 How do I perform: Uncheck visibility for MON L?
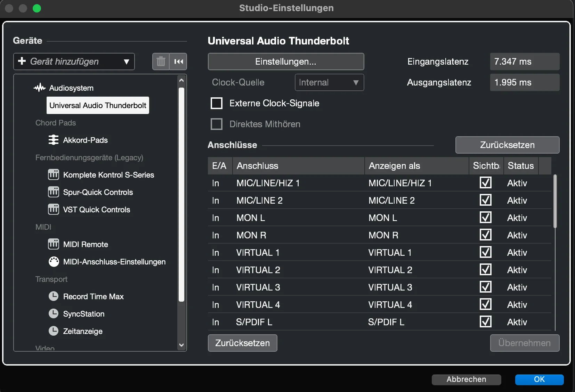coord(485,218)
